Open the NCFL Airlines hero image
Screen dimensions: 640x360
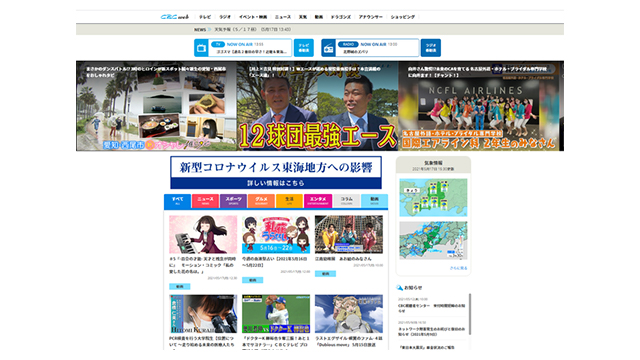pos(481,106)
